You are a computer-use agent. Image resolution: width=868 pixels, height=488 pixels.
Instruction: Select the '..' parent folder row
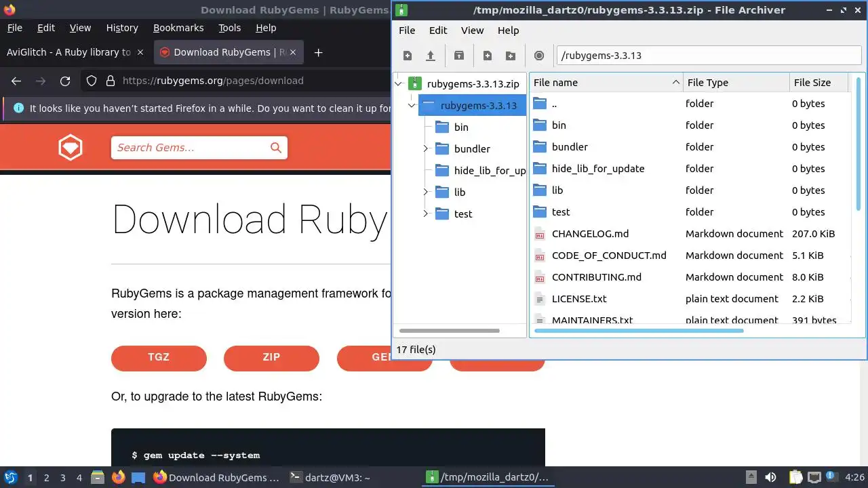[x=690, y=104]
